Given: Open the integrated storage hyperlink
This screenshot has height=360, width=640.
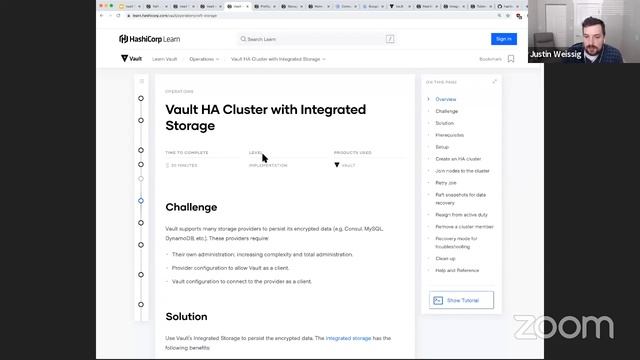Looking at the screenshot, I should (x=348, y=338).
